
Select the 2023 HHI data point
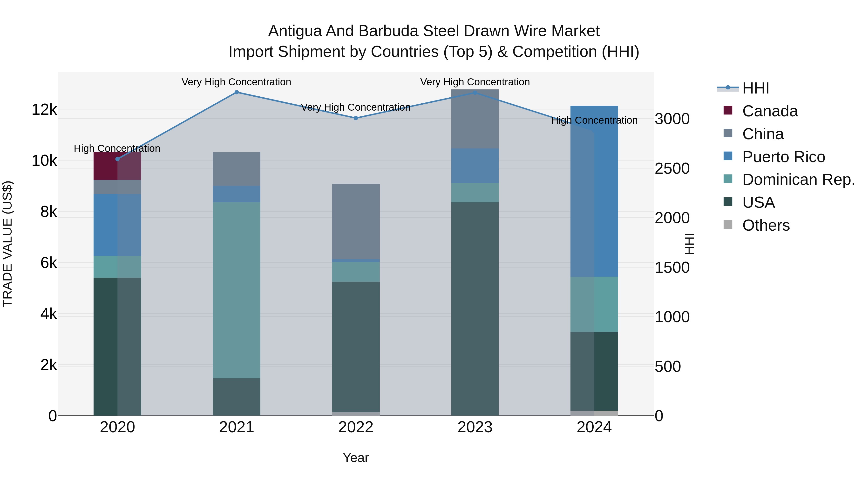coord(475,93)
